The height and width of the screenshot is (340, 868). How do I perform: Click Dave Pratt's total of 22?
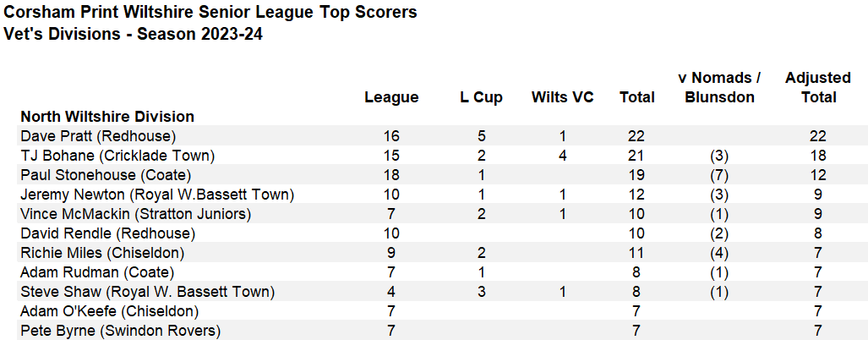[636, 136]
